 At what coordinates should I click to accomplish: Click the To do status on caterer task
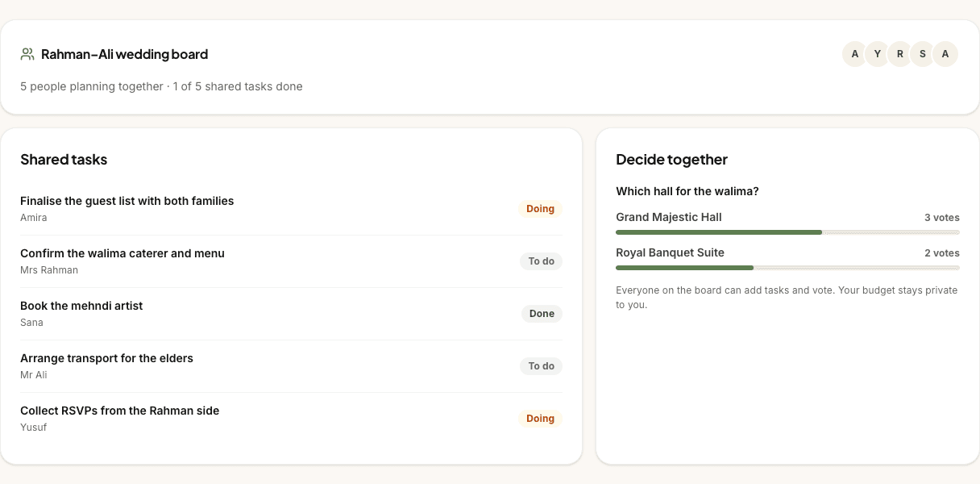[541, 261]
